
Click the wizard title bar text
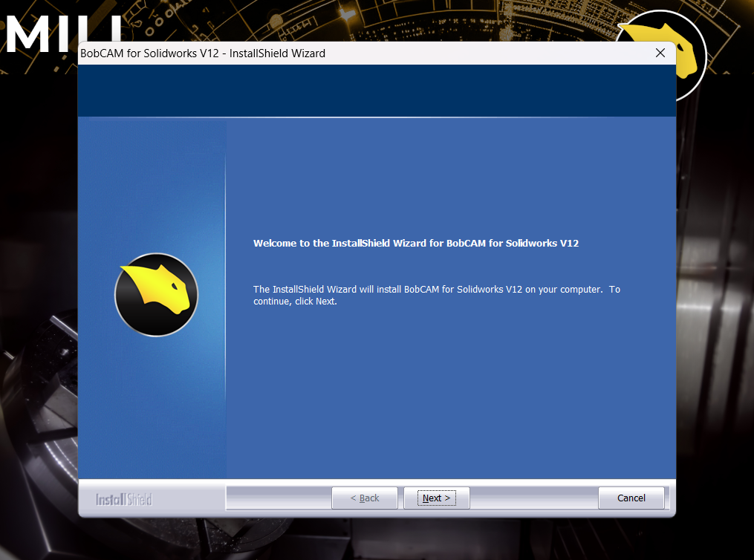[x=203, y=53]
